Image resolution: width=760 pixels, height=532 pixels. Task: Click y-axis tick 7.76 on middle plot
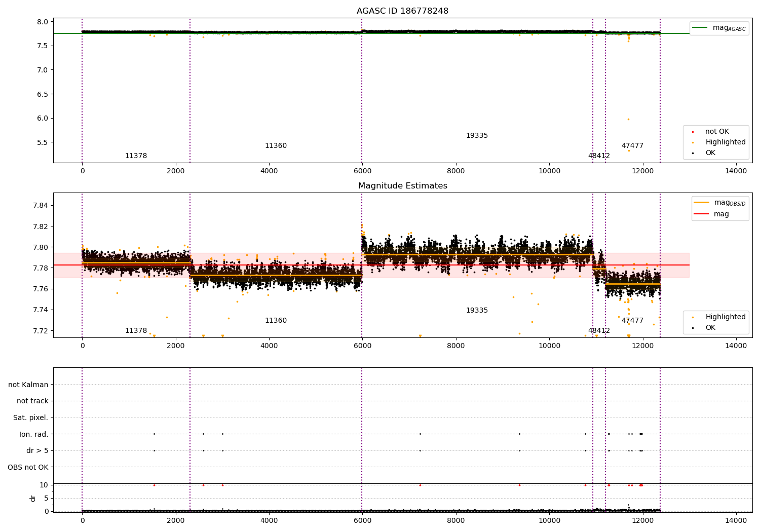[41, 289]
